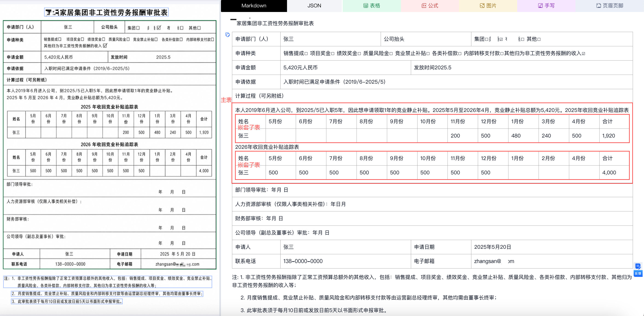Open the 公式 tab
Image resolution: width=644 pixels, height=316 pixels.
pos(430,6)
